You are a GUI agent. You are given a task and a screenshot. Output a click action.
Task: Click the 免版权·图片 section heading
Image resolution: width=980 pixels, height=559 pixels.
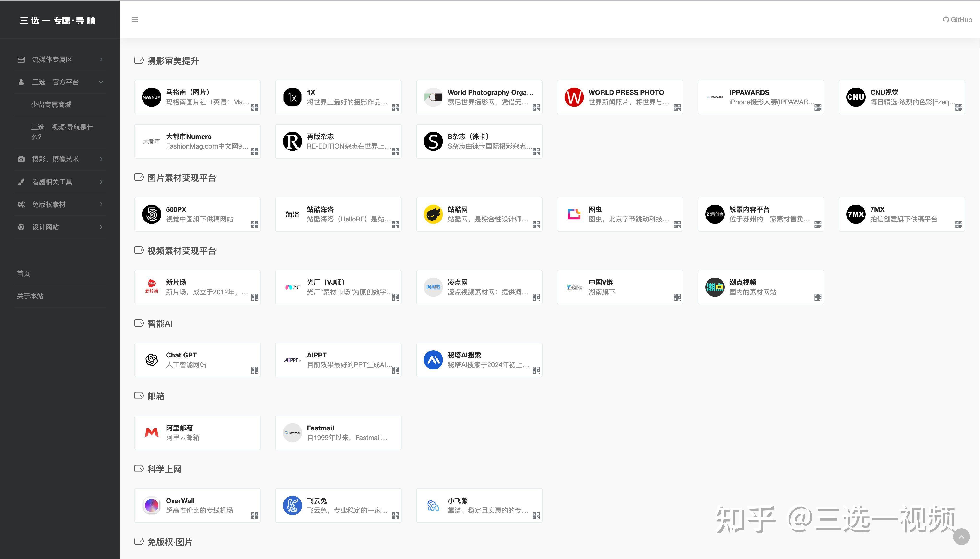tap(170, 542)
